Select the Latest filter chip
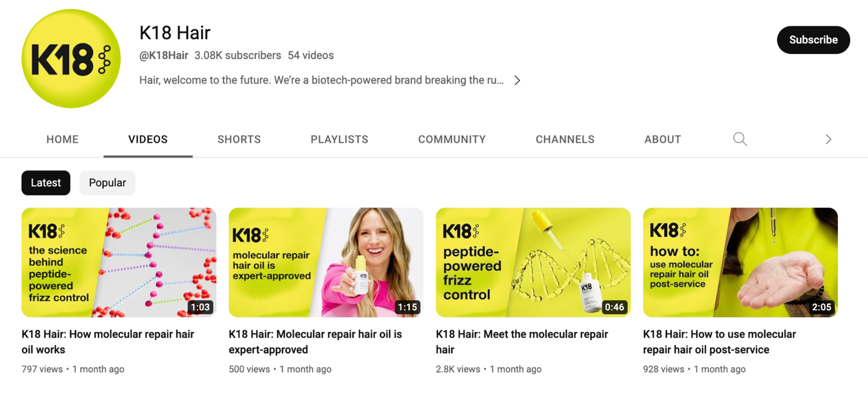 click(x=46, y=183)
